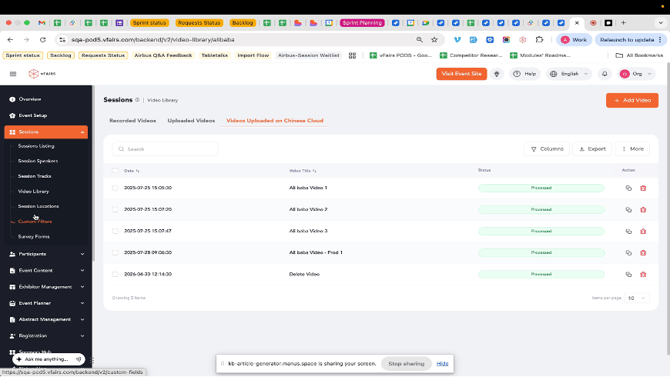The width and height of the screenshot is (670, 377).
Task: Reload the page with the browser refresh icon
Action: click(43, 40)
